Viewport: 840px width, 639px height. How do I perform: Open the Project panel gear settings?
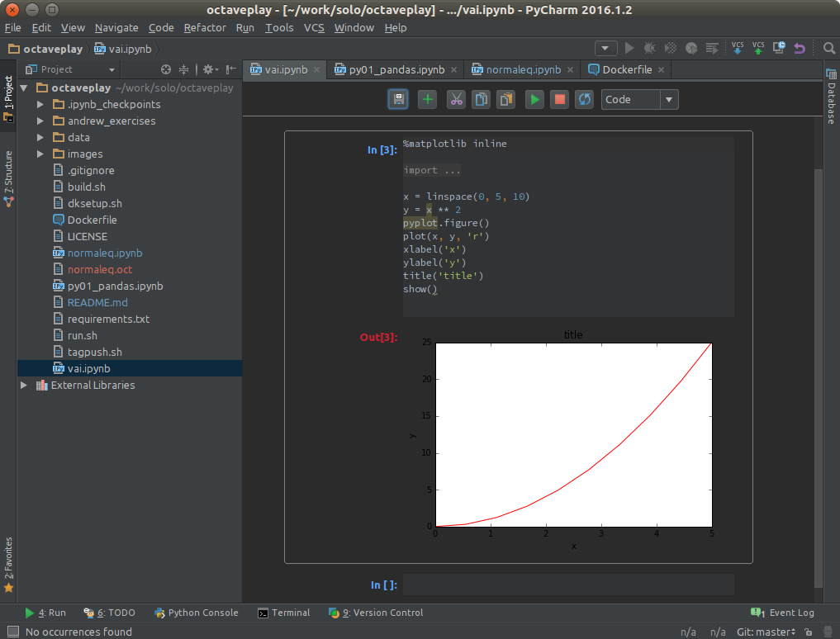pyautogui.click(x=210, y=69)
